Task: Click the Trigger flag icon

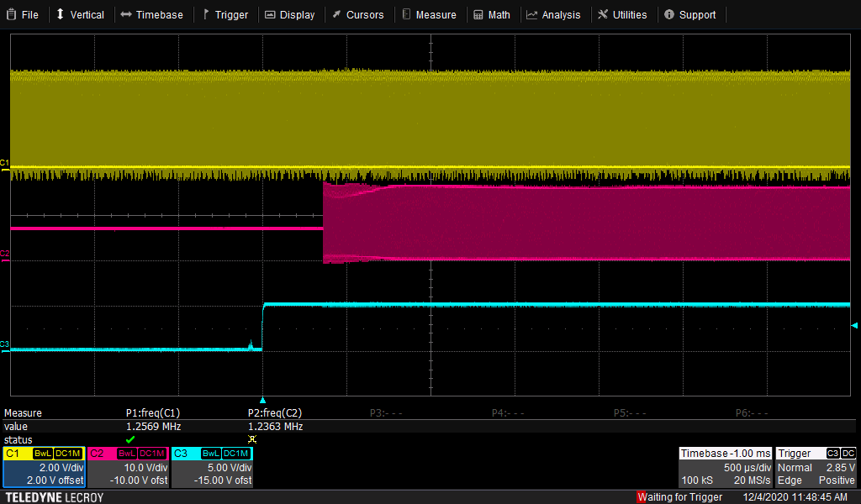Action: point(205,14)
